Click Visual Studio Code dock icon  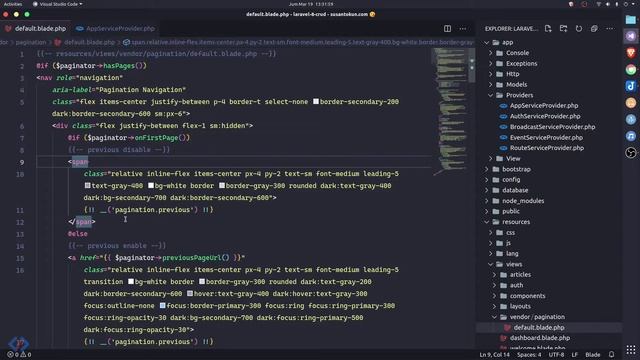[631, 36]
